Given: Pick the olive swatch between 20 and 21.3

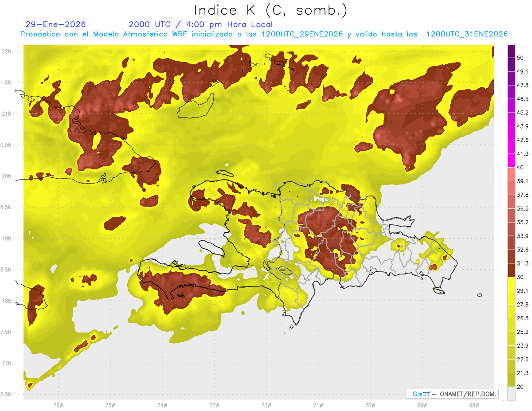Looking at the screenshot, I should (x=511, y=380).
